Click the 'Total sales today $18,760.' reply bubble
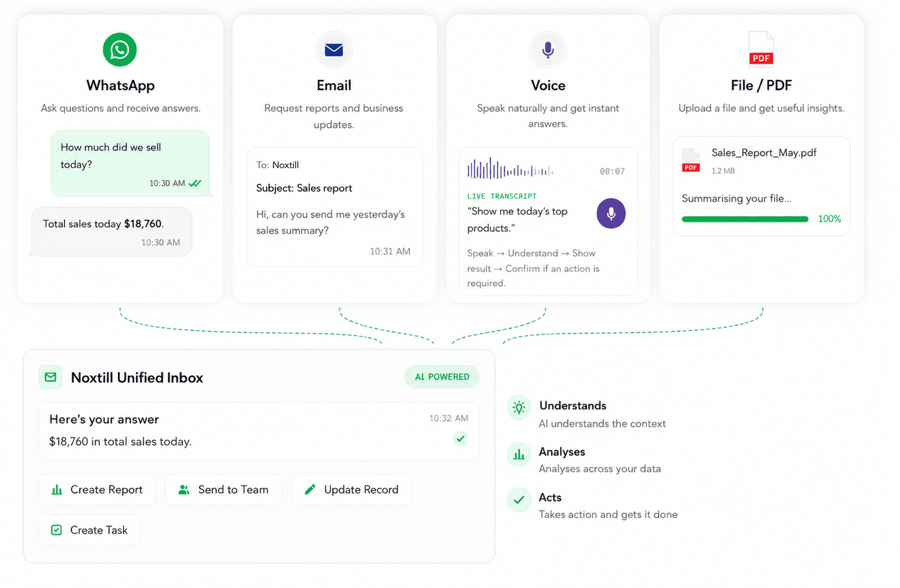 [111, 232]
